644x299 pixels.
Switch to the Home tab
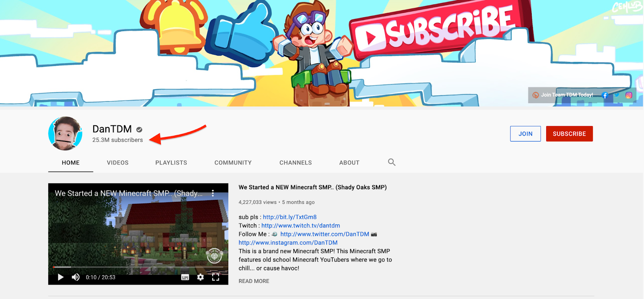point(71,163)
